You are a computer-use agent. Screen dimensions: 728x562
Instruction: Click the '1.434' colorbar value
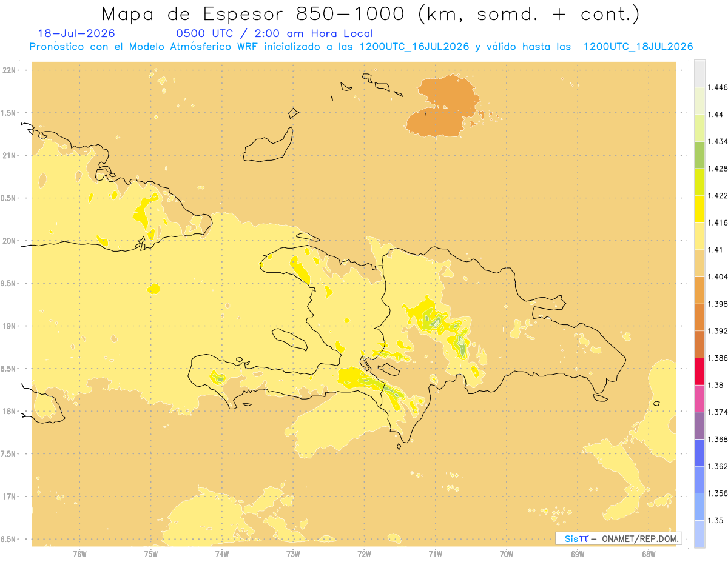(719, 142)
